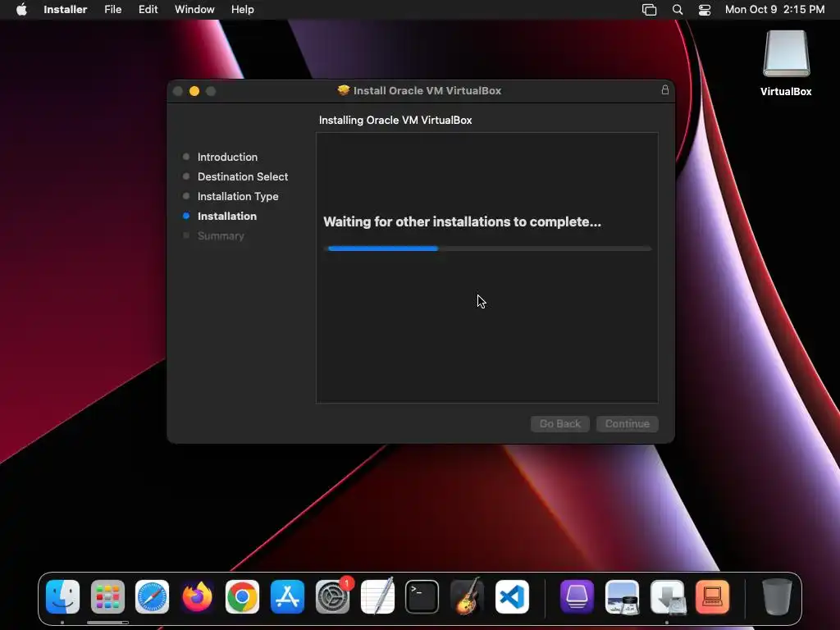Open Launchpad from the Dock
Image resolution: width=840 pixels, height=630 pixels.
[107, 597]
